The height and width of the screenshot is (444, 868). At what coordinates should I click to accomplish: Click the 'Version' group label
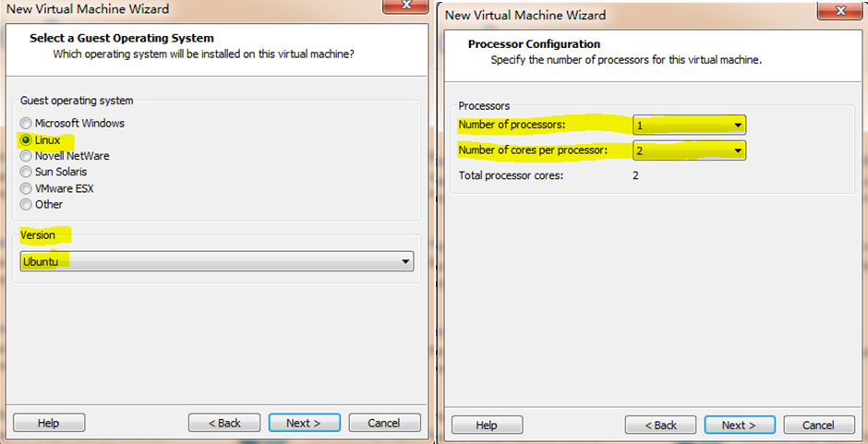tap(38, 235)
